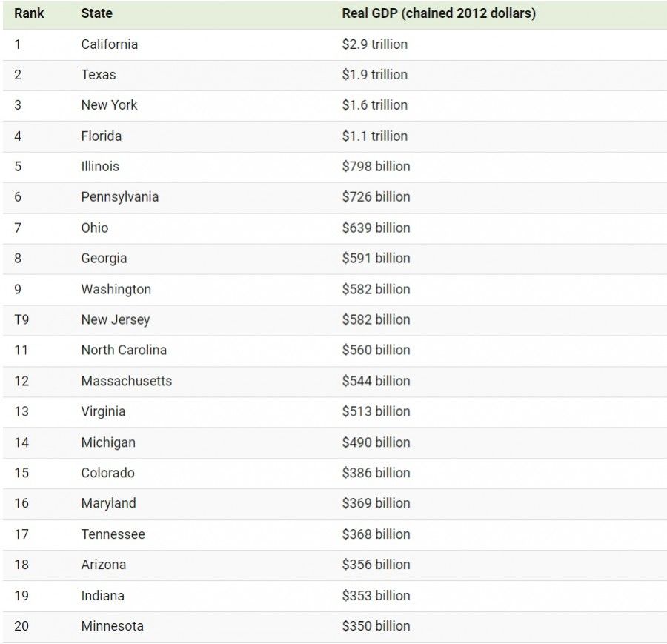
Task: Click Ohio's $639 billion value
Action: (376, 228)
